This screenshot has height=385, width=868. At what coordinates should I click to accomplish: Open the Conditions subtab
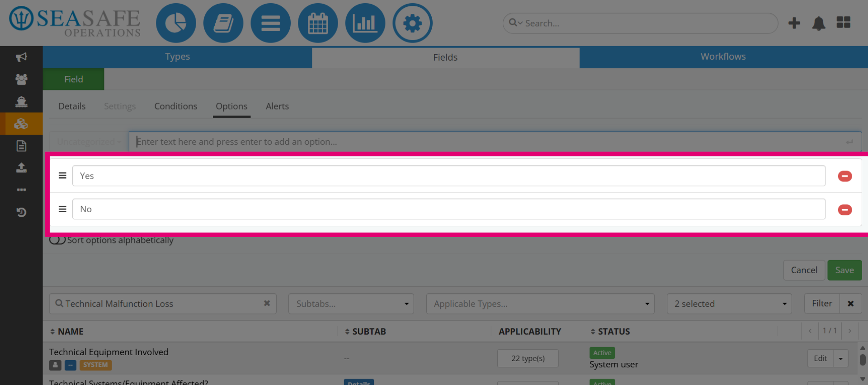(176, 106)
